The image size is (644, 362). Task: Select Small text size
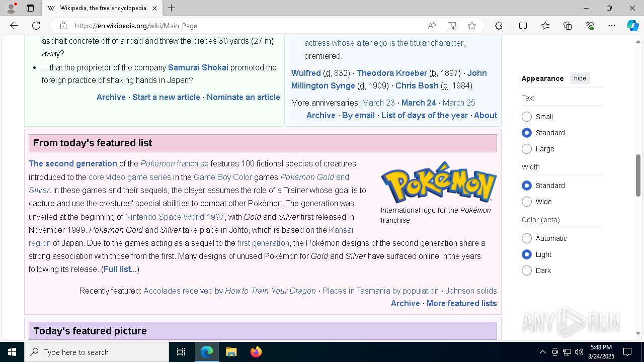[527, 117]
